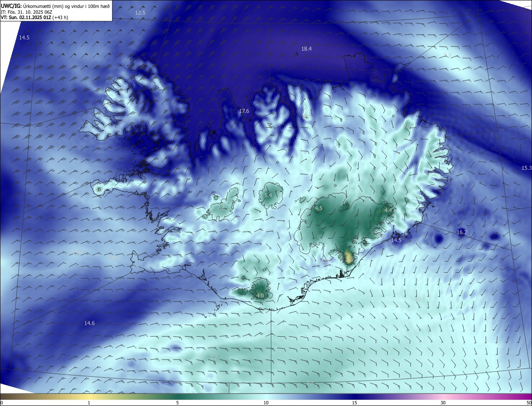Click the 0 tick label on the color bar
532x406 pixels.
click(x=2, y=403)
